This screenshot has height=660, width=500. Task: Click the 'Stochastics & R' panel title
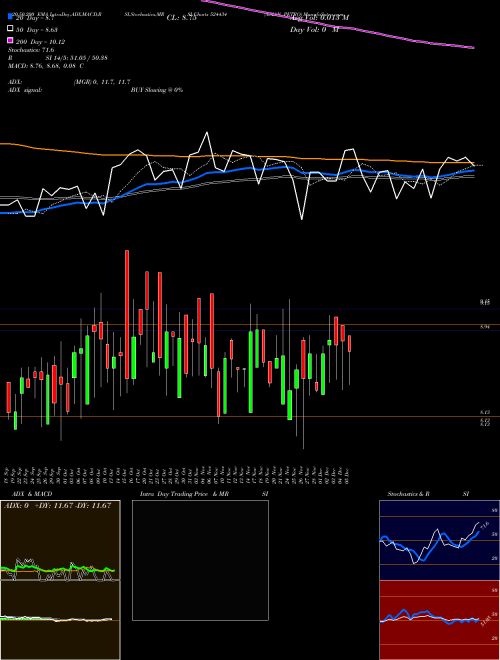click(408, 494)
